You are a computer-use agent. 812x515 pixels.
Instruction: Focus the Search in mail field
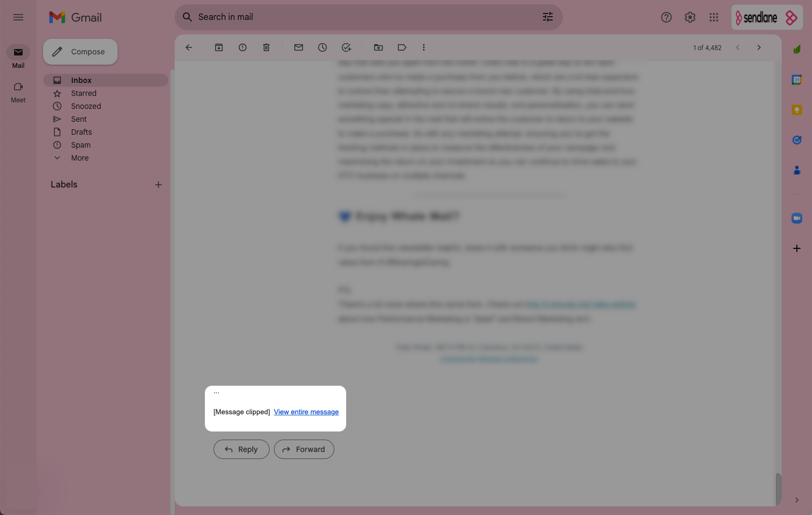coord(369,17)
